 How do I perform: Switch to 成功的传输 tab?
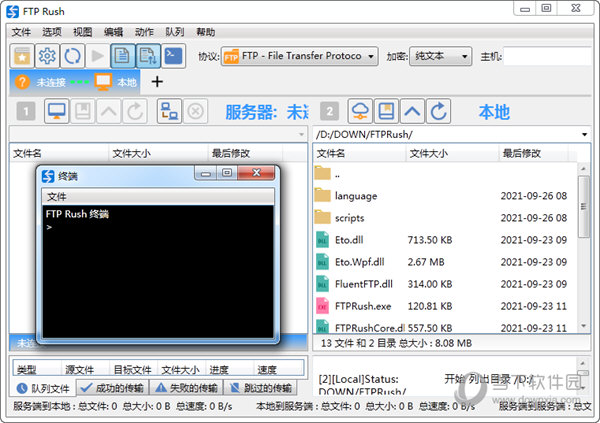[112, 388]
